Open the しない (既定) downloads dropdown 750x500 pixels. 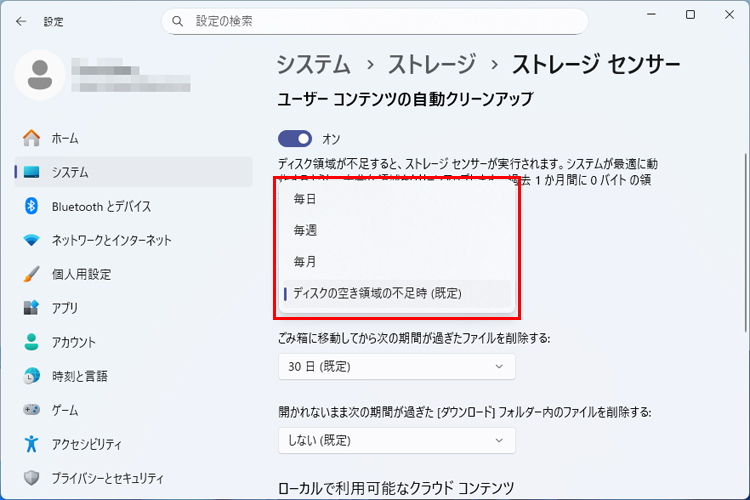[x=396, y=440]
